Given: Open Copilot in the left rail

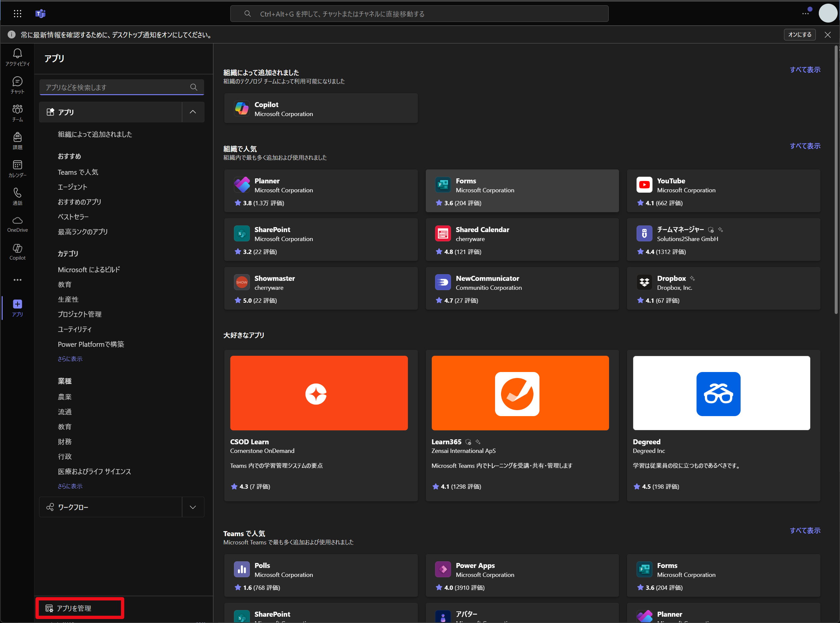Looking at the screenshot, I should point(17,252).
